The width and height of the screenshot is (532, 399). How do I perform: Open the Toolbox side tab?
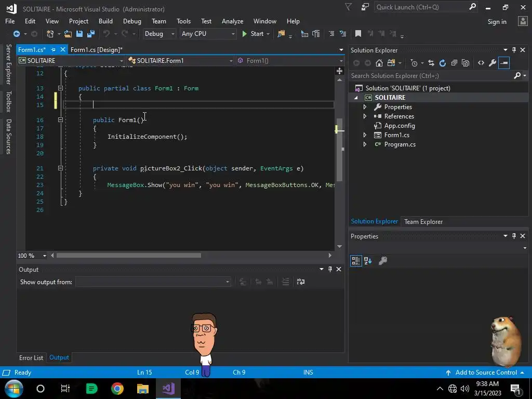click(9, 101)
